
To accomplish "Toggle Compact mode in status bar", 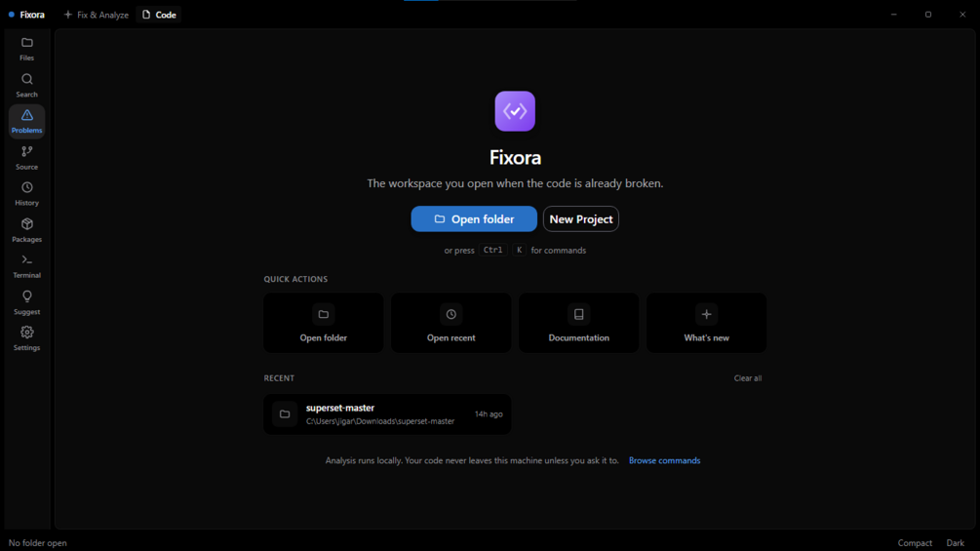I will pyautogui.click(x=915, y=543).
